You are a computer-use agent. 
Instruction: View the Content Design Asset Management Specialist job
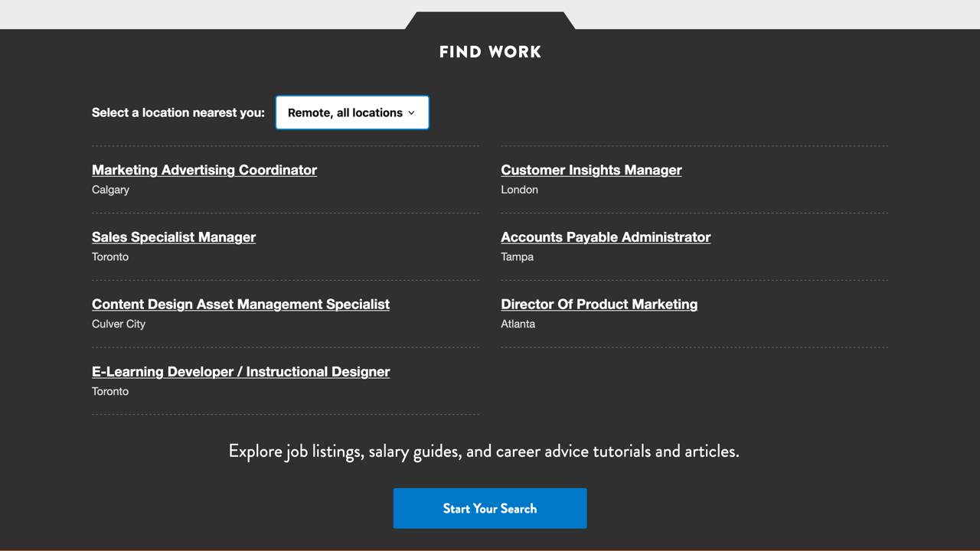click(x=240, y=304)
